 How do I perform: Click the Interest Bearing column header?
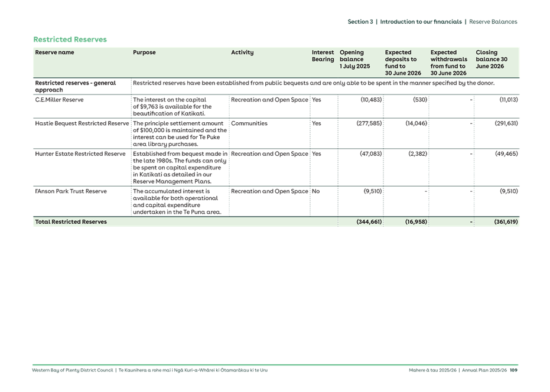click(321, 56)
